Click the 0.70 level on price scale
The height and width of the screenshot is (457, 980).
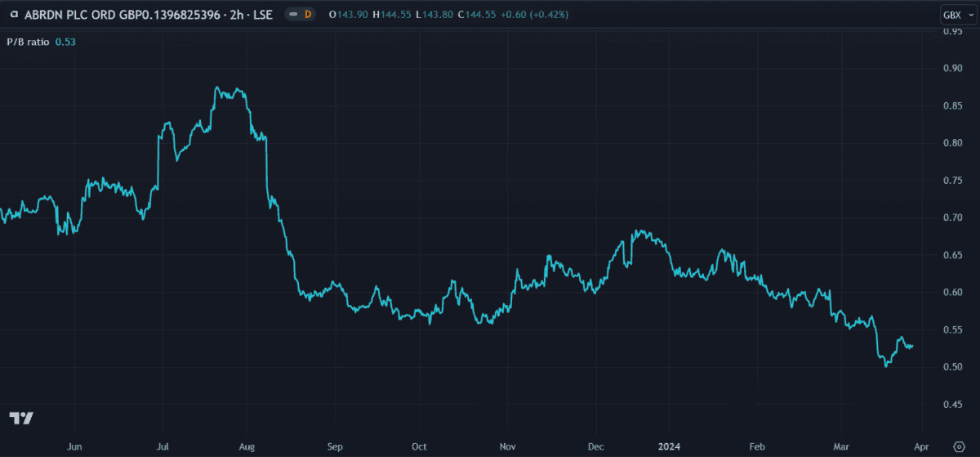click(x=951, y=217)
